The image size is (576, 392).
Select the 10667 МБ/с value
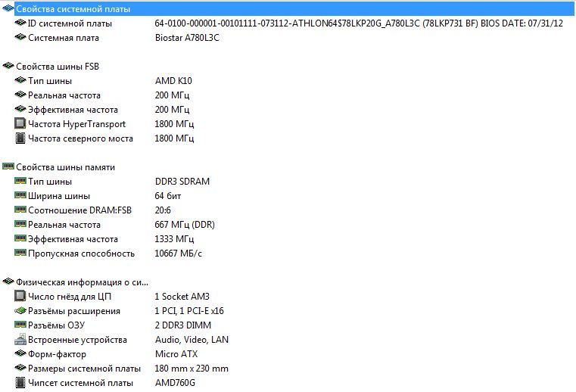pos(178,254)
